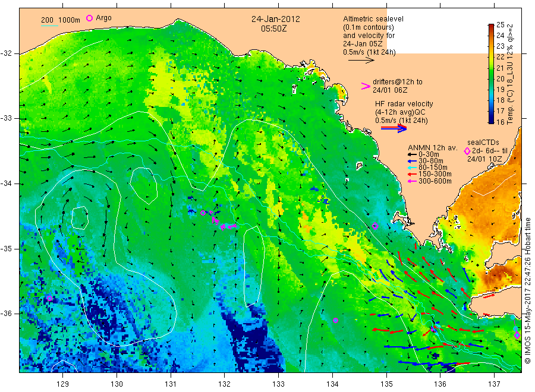The height and width of the screenshot is (392, 535).
Task: Click the Argo float marker near 131.6°E, 34.5°S
Action: click(203, 213)
